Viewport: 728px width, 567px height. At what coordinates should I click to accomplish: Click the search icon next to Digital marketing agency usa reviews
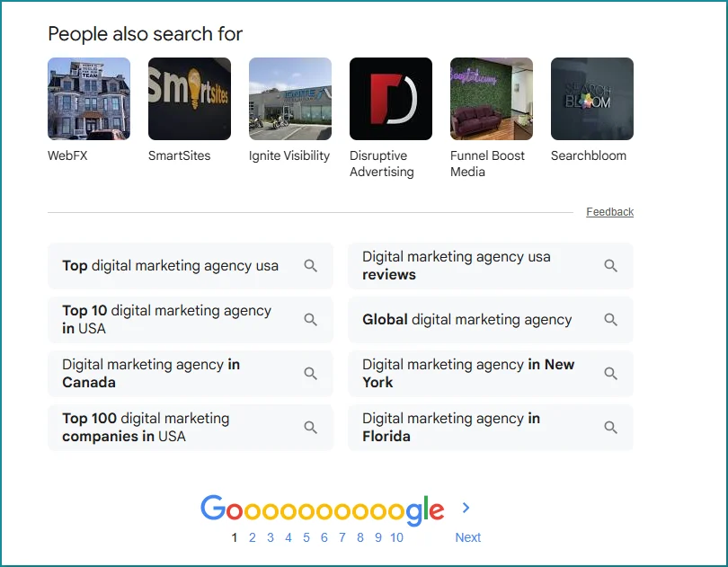click(x=611, y=266)
